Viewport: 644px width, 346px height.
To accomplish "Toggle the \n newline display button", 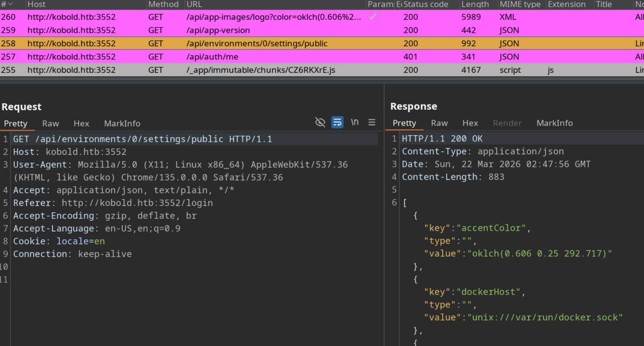I will coord(355,122).
